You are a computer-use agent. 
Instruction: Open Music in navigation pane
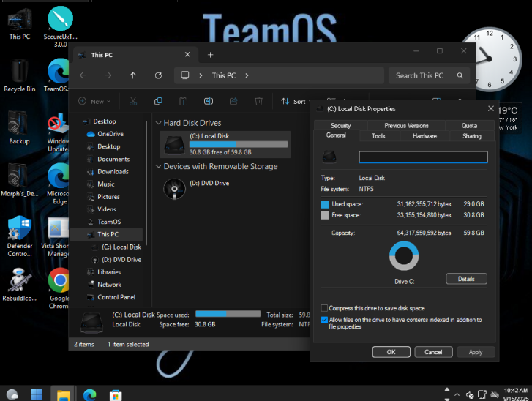106,184
